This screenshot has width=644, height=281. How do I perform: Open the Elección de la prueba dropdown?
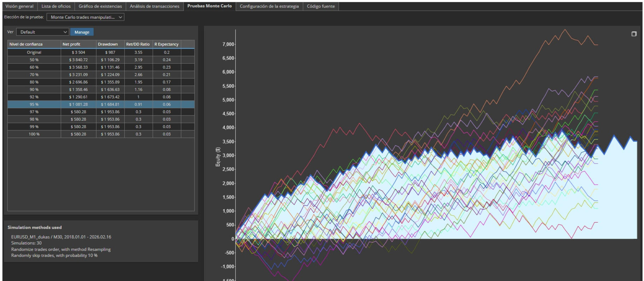(85, 17)
